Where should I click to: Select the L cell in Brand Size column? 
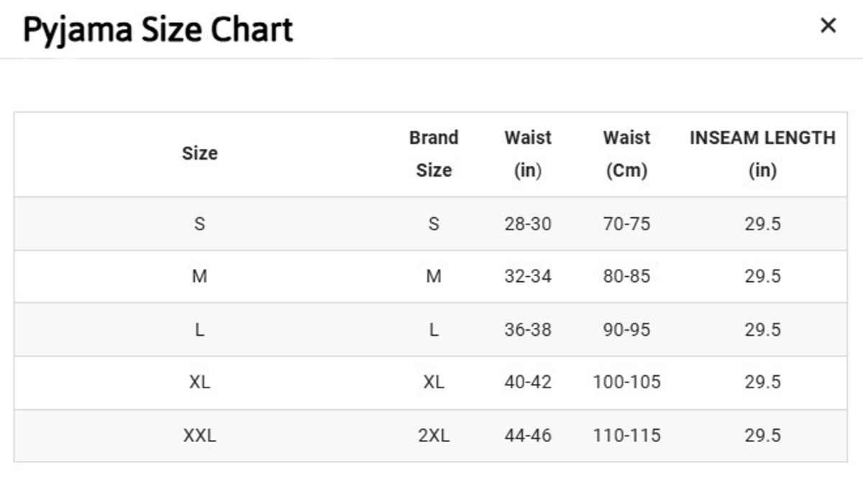pos(434,329)
